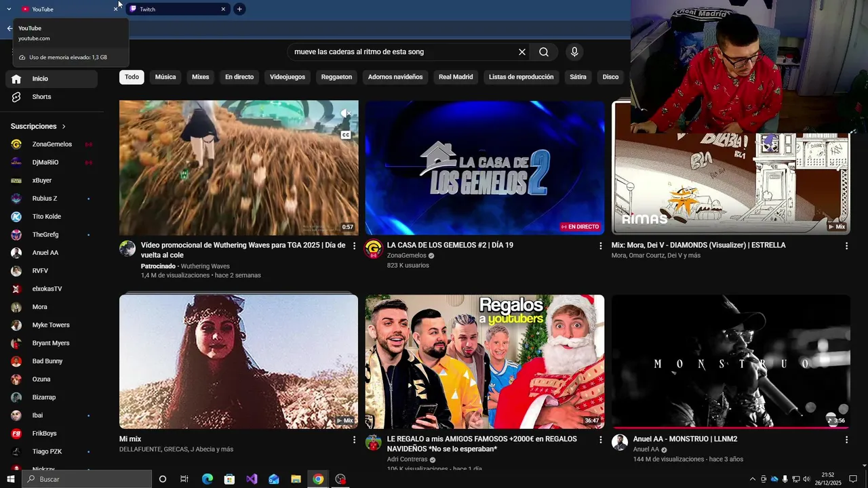Open Anuel AA - MONSTRUO title link
This screenshot has height=488, width=868.
(685, 439)
